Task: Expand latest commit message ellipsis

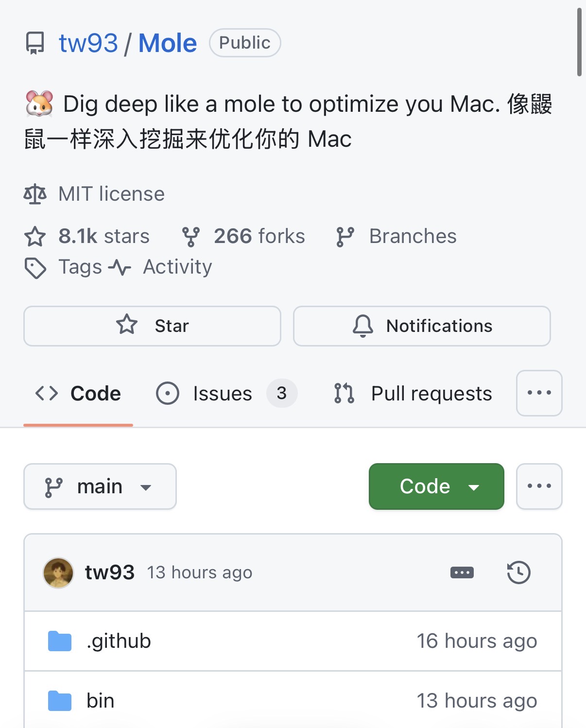Action: 462,572
